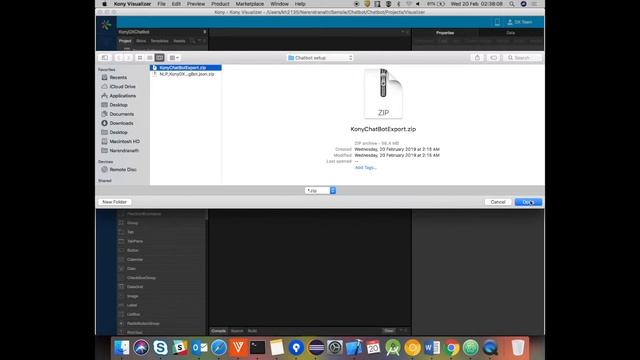Open the Kony Visualizer menu
Viewport: 640px width, 360px height.
[132, 4]
